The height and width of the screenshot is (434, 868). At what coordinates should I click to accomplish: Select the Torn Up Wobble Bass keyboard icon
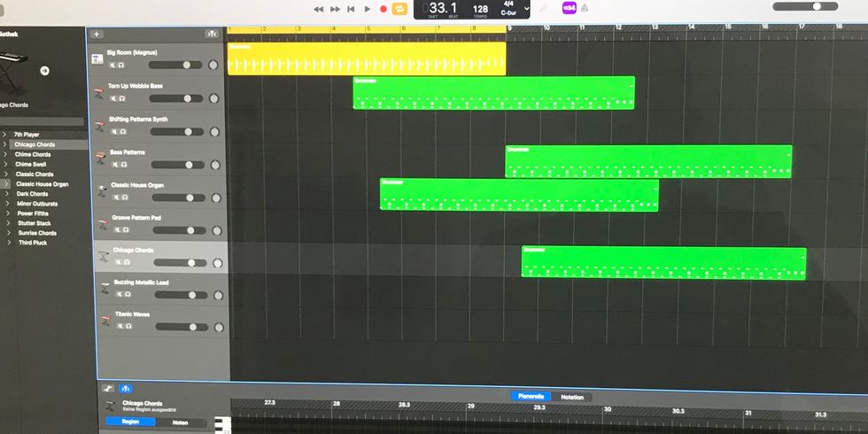coord(99,92)
